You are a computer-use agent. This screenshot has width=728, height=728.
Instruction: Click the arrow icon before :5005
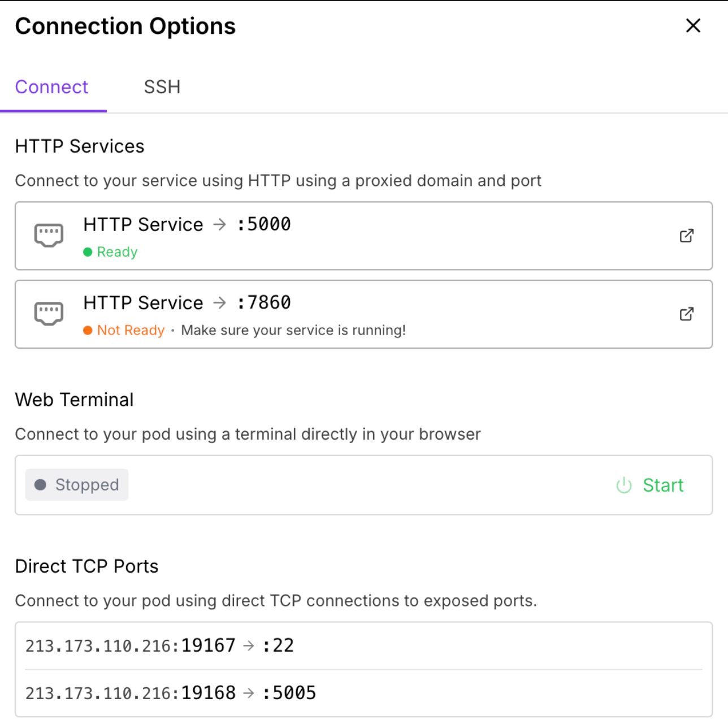[x=249, y=693]
